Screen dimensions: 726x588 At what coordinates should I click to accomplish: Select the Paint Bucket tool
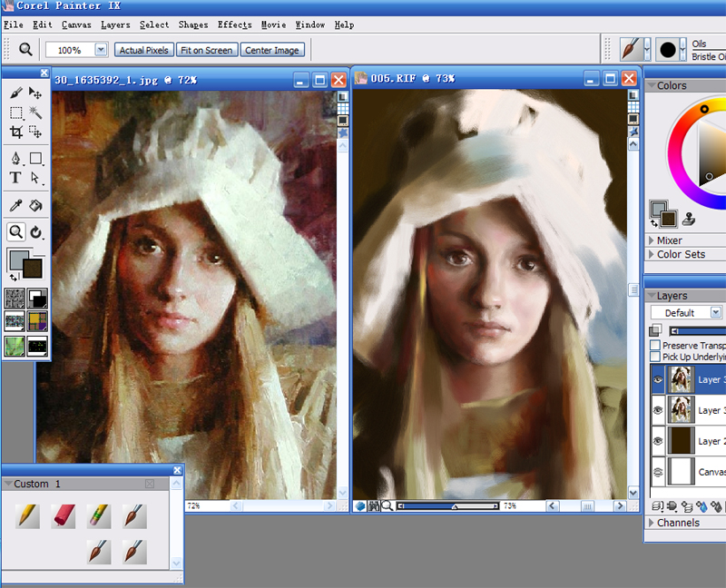pos(35,205)
